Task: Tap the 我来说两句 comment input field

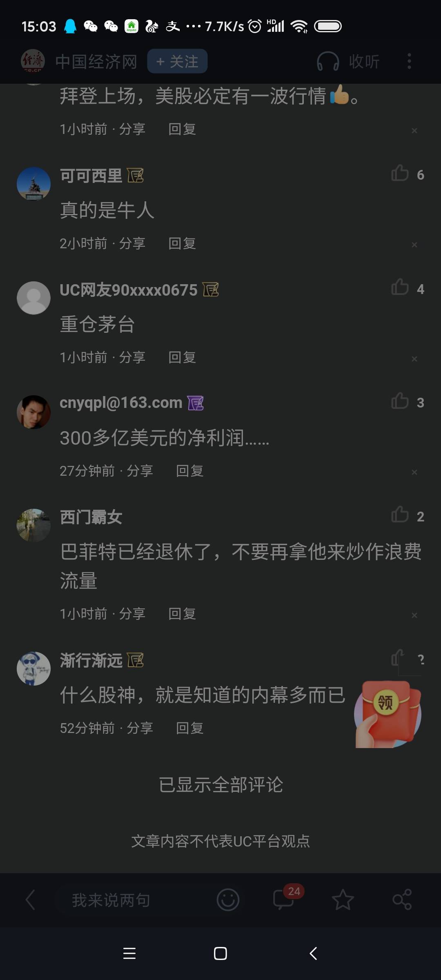Action: (x=111, y=900)
